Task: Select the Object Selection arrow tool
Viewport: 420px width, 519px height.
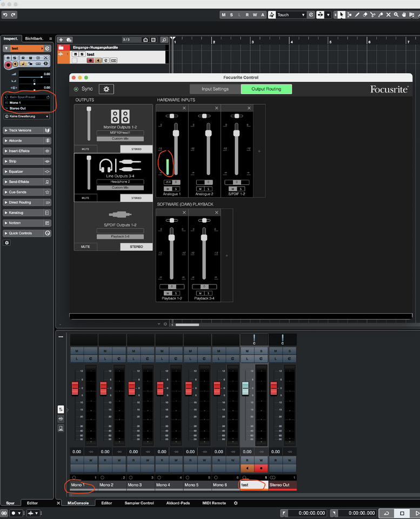Action: [341, 15]
